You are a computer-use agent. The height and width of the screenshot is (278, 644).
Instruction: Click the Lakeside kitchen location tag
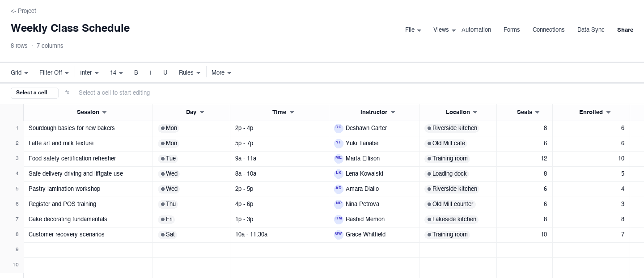451,219
